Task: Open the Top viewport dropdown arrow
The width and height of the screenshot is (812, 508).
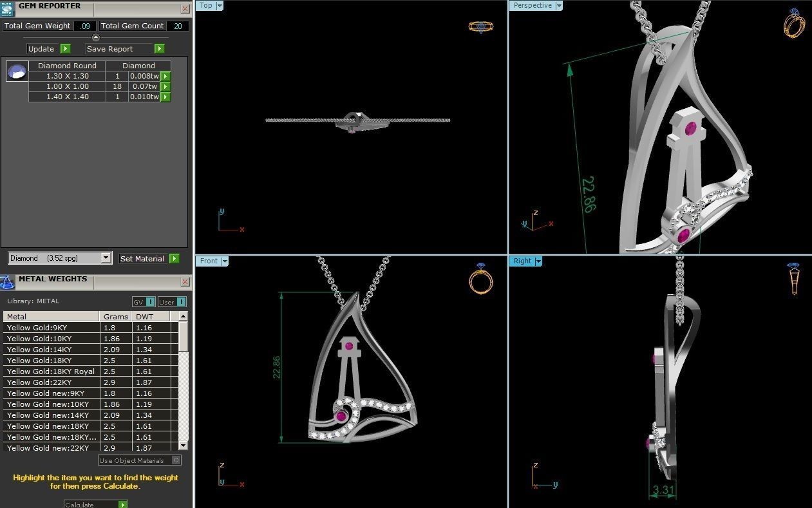Action: coord(220,6)
